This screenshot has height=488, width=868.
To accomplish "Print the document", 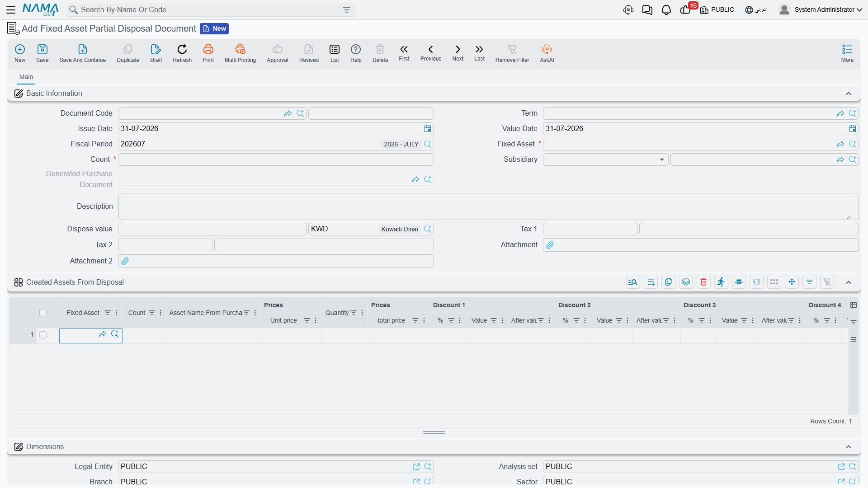I will 208,53.
